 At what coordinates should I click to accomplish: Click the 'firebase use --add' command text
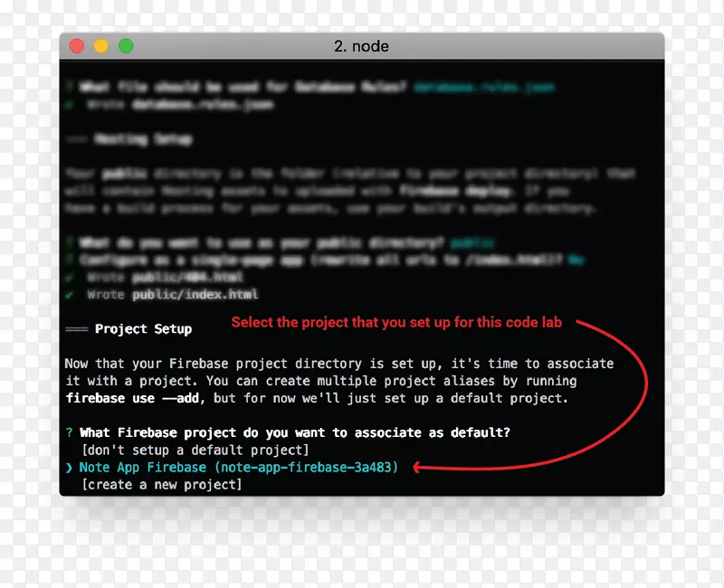pyautogui.click(x=133, y=398)
